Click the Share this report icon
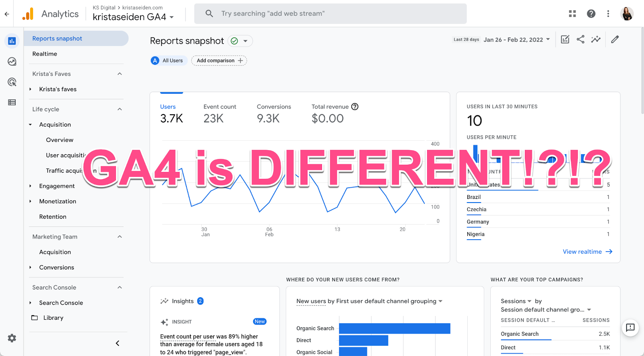Viewport: 644px width, 356px height. click(x=580, y=39)
